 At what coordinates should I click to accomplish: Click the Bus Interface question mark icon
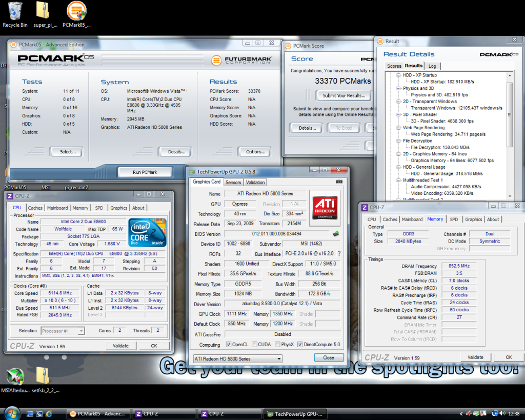[339, 253]
